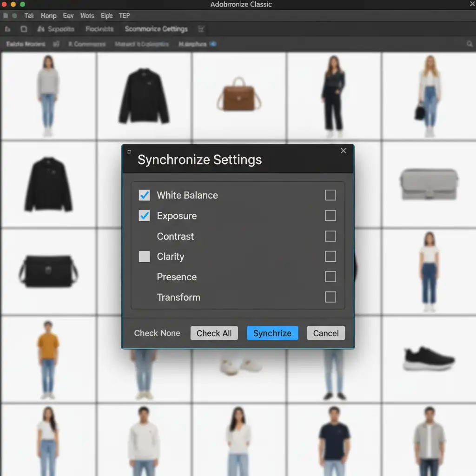The height and width of the screenshot is (476, 476).
Task: Tick the right-side checkbox in Presence row
Action: click(331, 277)
